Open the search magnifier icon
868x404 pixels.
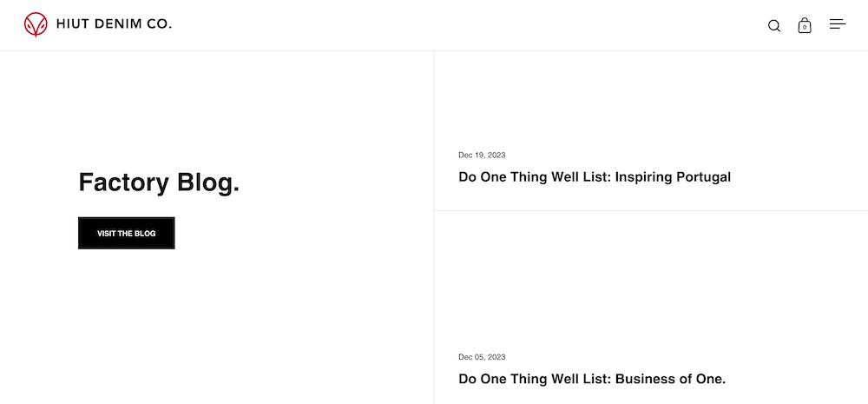[x=774, y=26]
